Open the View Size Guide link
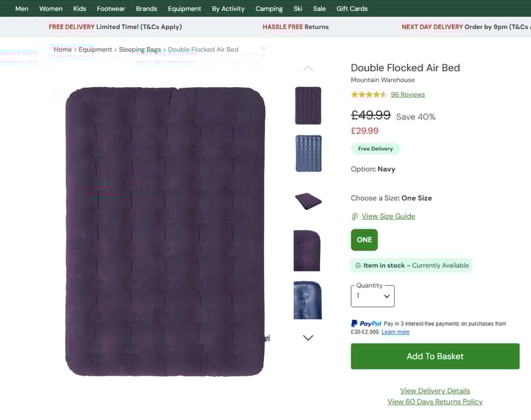 (388, 216)
